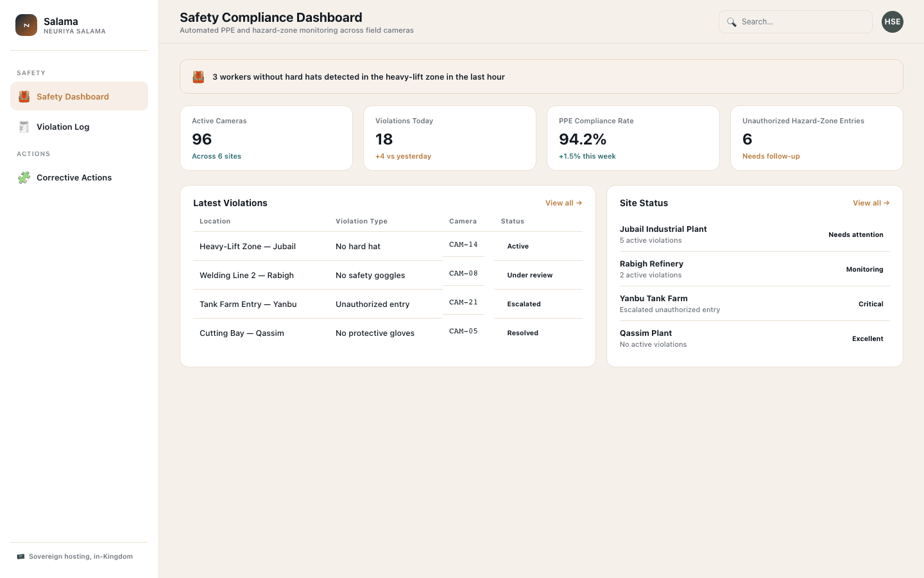The width and height of the screenshot is (924, 578).
Task: Click the Violation Log document icon
Action: tap(24, 127)
